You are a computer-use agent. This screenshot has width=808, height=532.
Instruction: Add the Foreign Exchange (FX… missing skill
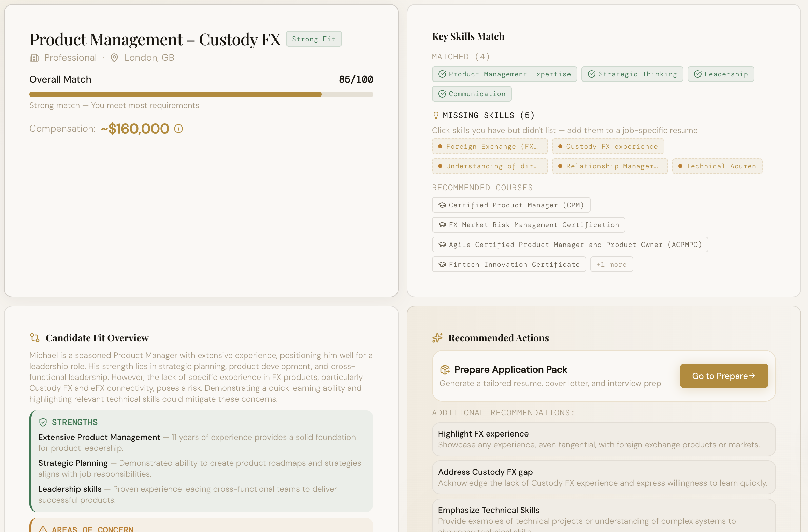(490, 146)
